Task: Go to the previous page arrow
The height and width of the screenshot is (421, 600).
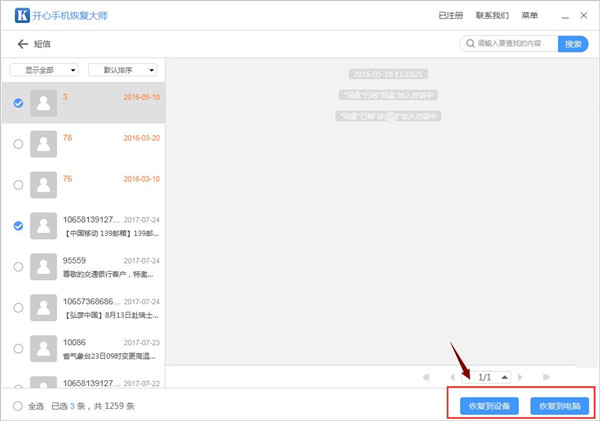Action: pos(451,377)
